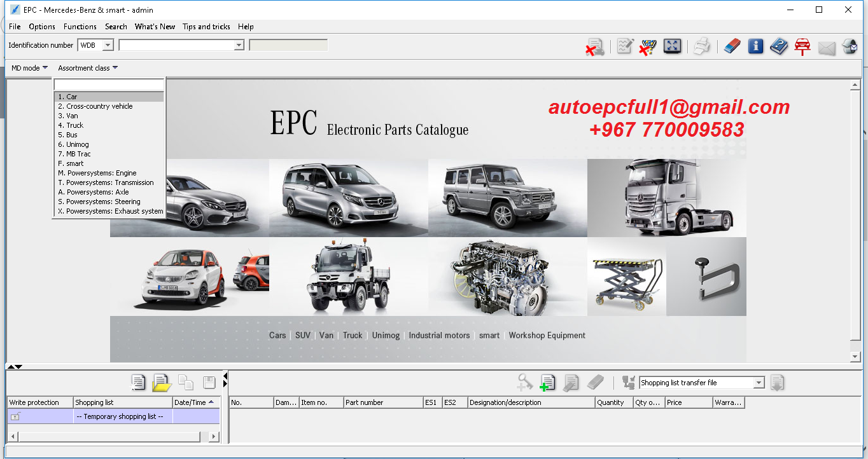This screenshot has height=459, width=868.
Task: Select 'S. Powersystems: Steering' option
Action: [109, 202]
